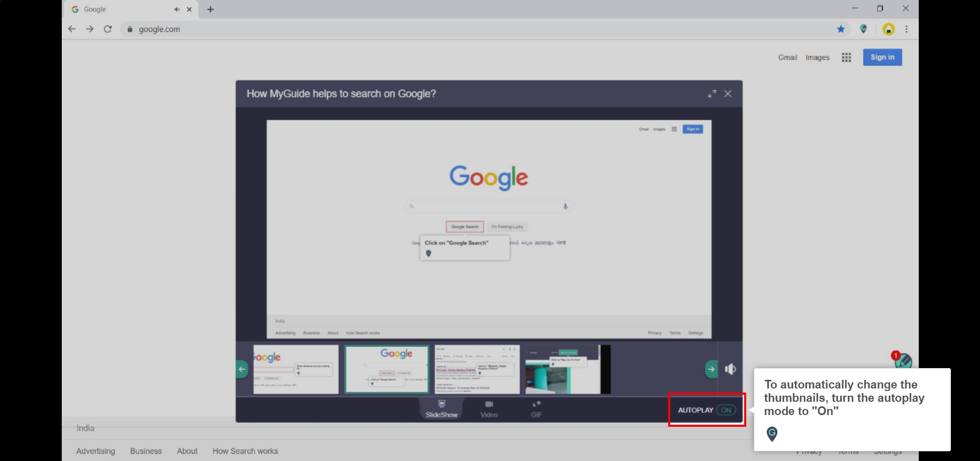
Task: Click the India region text
Action: (85, 428)
